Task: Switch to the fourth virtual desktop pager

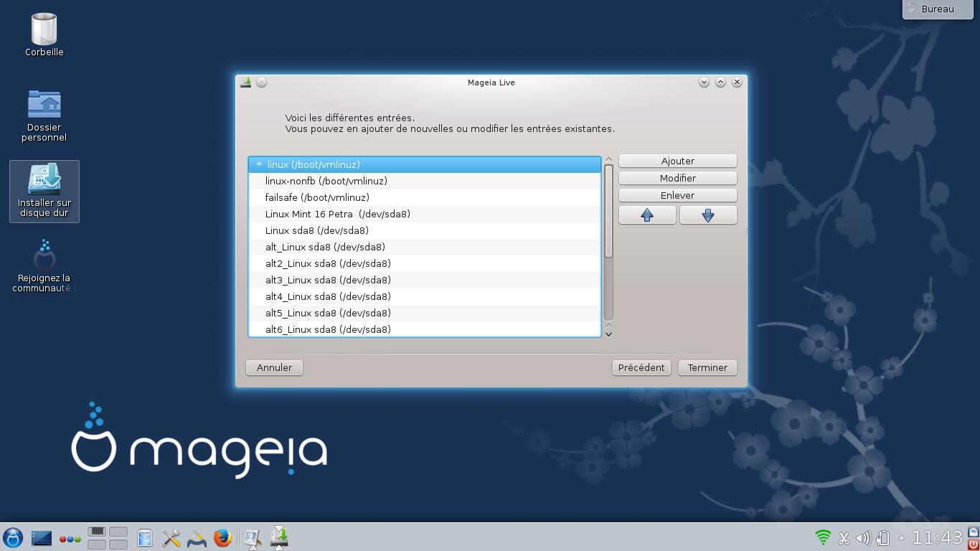Action: 118,545
